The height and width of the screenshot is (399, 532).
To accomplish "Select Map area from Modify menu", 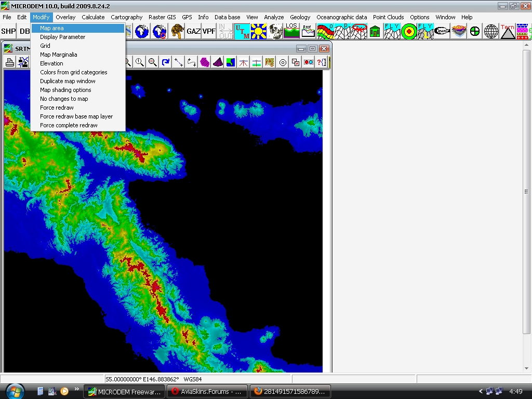I will [52, 28].
